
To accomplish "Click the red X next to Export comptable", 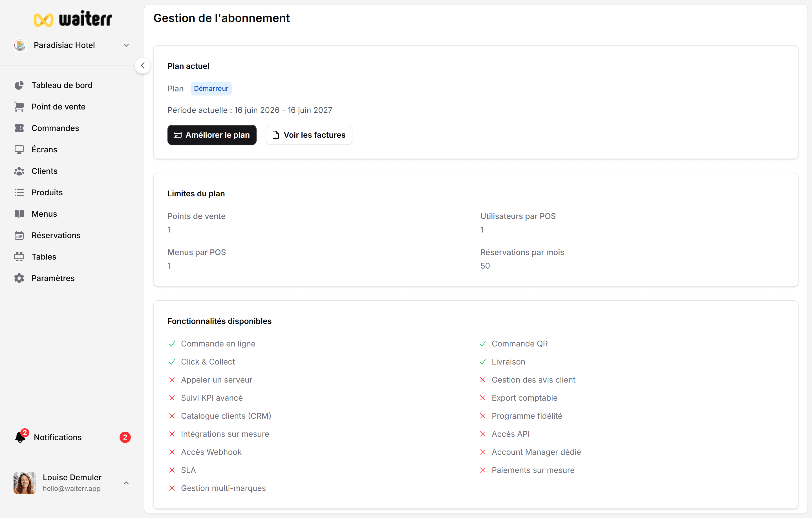I will pyautogui.click(x=482, y=398).
